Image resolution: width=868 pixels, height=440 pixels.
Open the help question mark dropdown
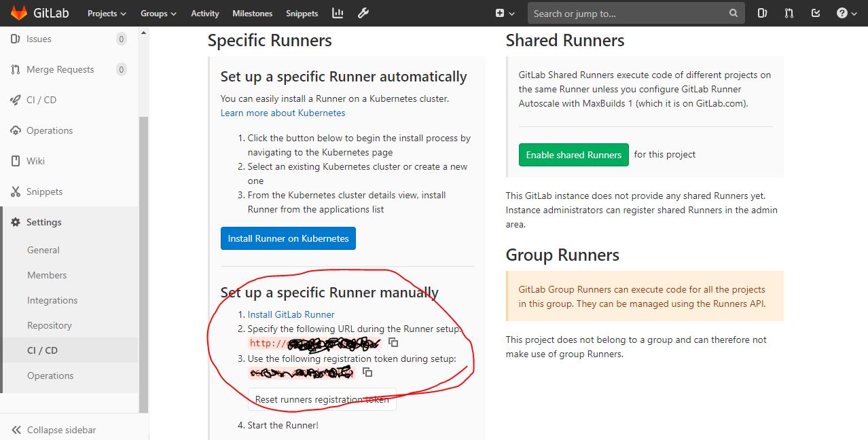847,13
